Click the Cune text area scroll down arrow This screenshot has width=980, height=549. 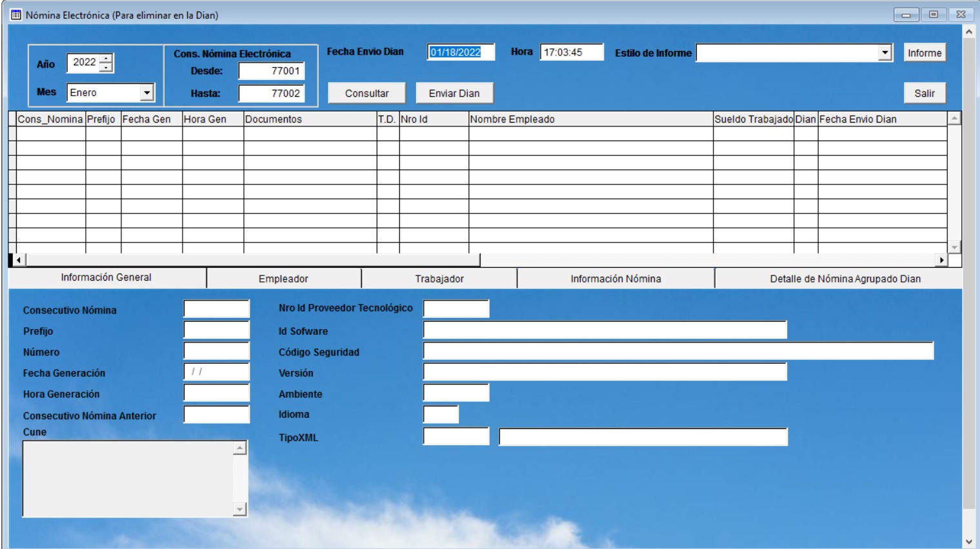[x=240, y=510]
